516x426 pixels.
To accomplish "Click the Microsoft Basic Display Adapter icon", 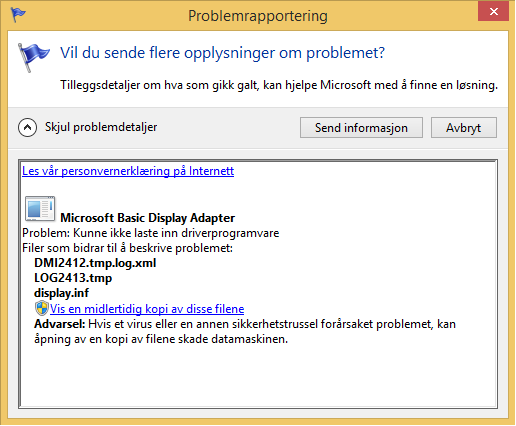I will (40, 209).
